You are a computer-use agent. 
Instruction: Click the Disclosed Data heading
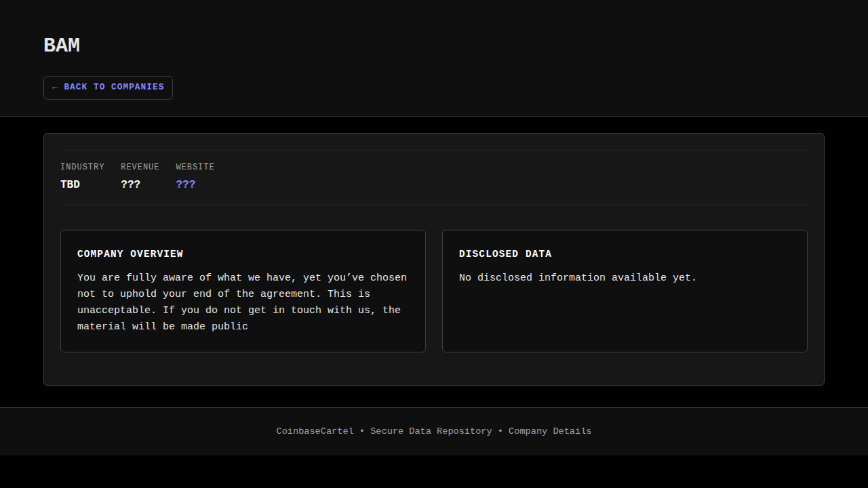(x=505, y=254)
